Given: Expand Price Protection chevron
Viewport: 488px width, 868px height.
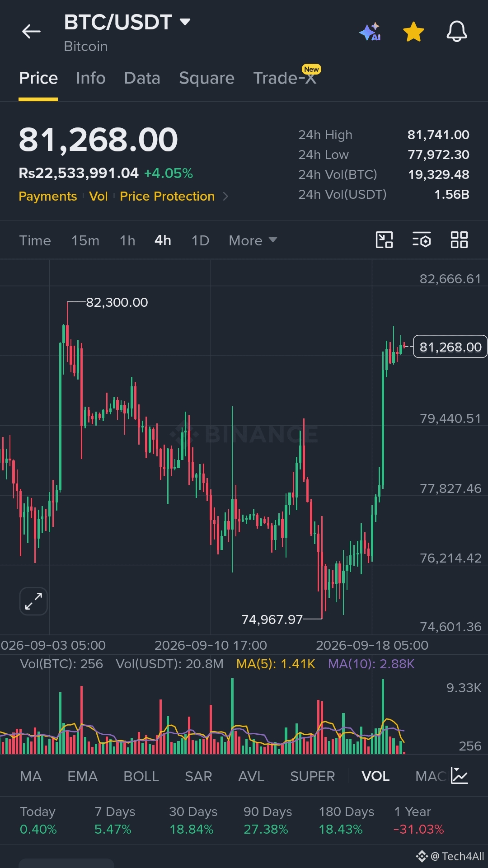Looking at the screenshot, I should click(225, 197).
